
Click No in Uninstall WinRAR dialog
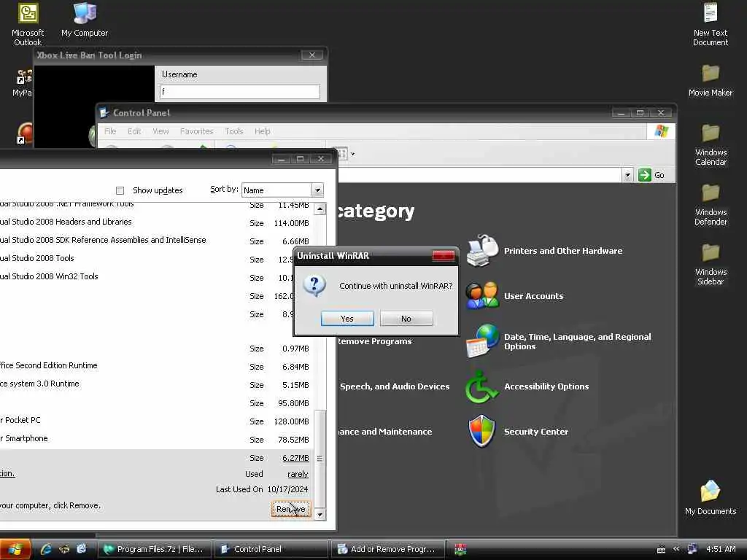point(406,319)
